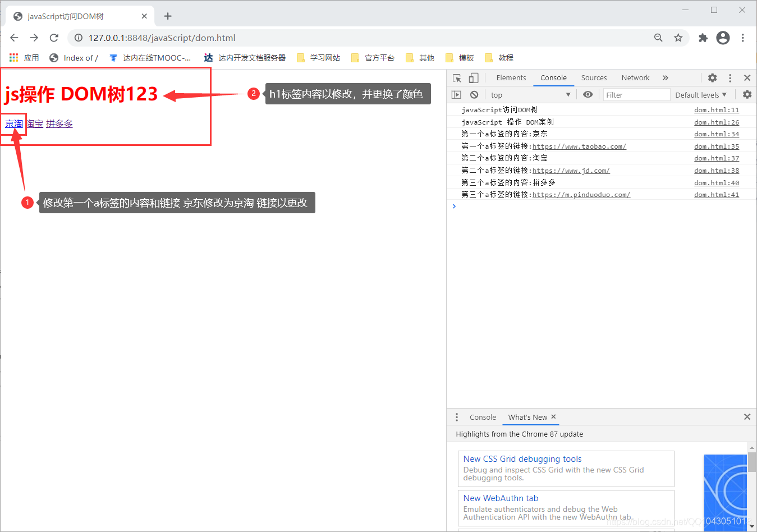Open the 教程 bookmark folder
757x532 pixels.
click(x=499, y=58)
